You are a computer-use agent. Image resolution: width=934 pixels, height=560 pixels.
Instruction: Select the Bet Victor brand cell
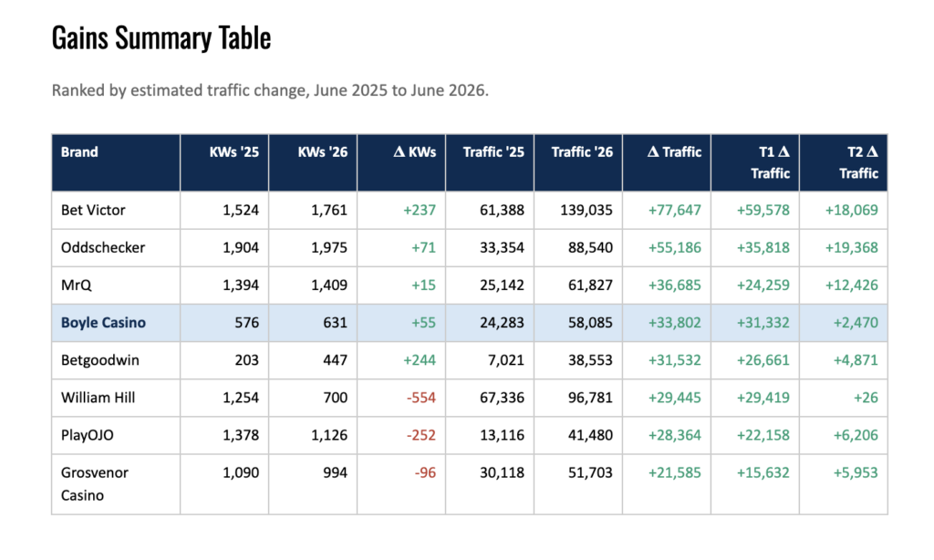[93, 211]
